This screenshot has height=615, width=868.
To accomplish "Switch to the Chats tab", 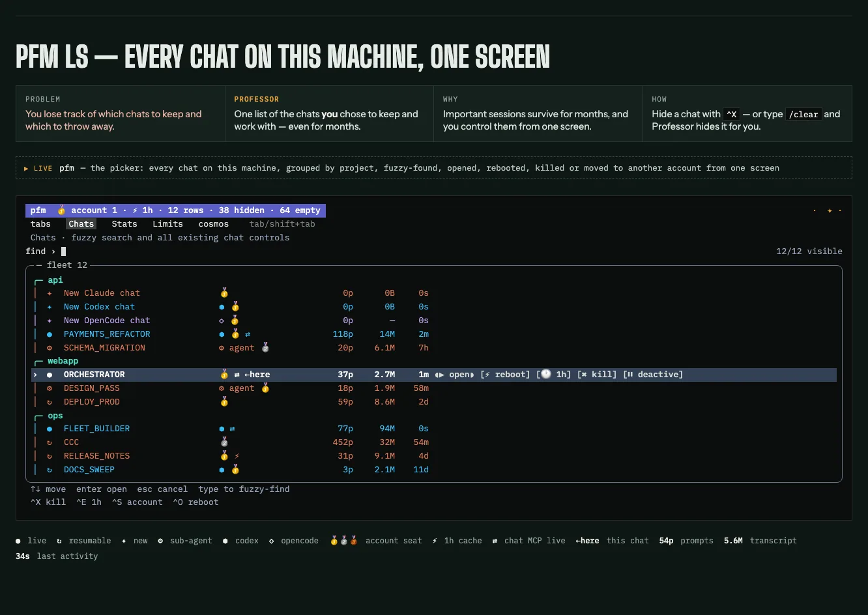I will 81,224.
